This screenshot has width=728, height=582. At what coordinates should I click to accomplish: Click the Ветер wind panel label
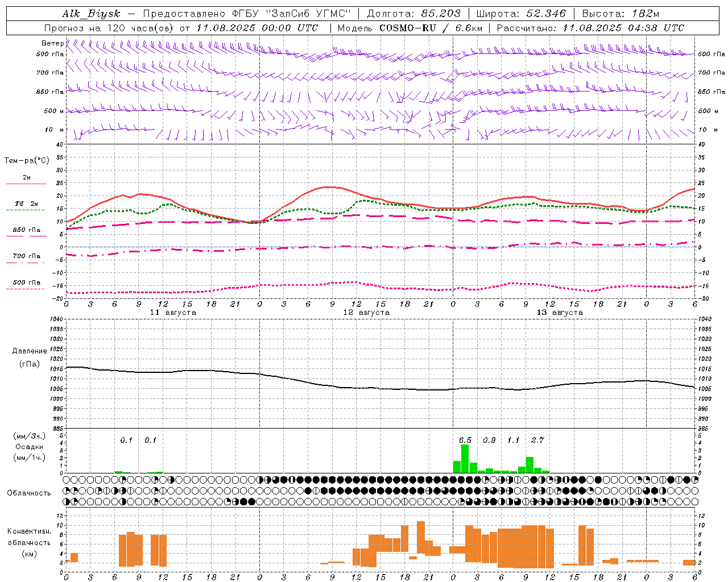coord(52,43)
